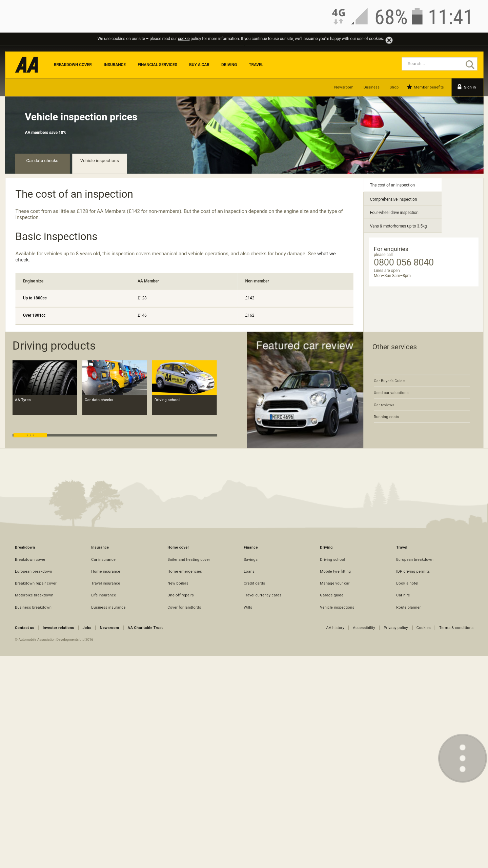Screen dimensions: 488x868
Task: Open the Featured car review image
Action: point(305,390)
